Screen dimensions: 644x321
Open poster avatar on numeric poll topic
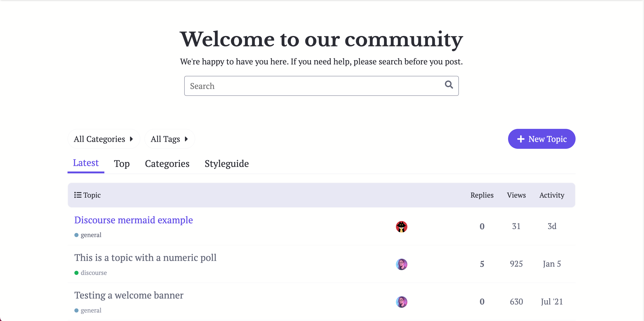coord(401,264)
